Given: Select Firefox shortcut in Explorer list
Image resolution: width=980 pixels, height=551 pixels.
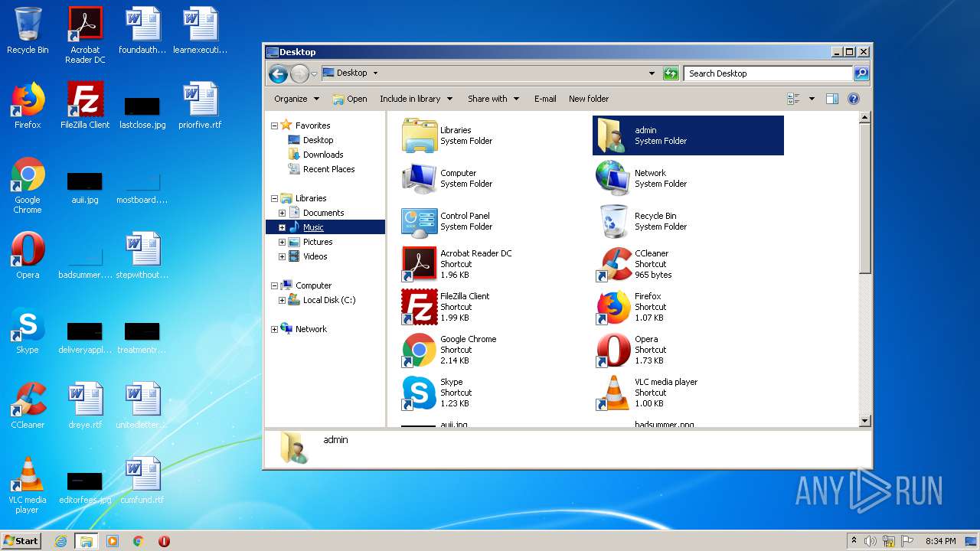Looking at the screenshot, I should pos(613,307).
